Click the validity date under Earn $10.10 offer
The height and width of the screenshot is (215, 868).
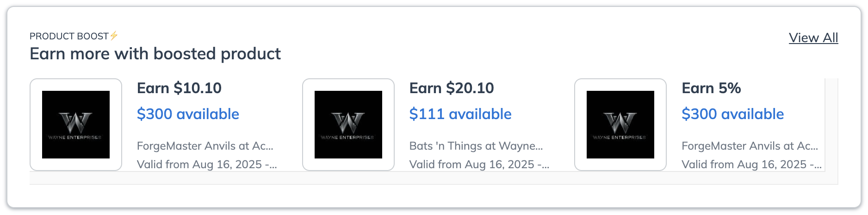[206, 164]
